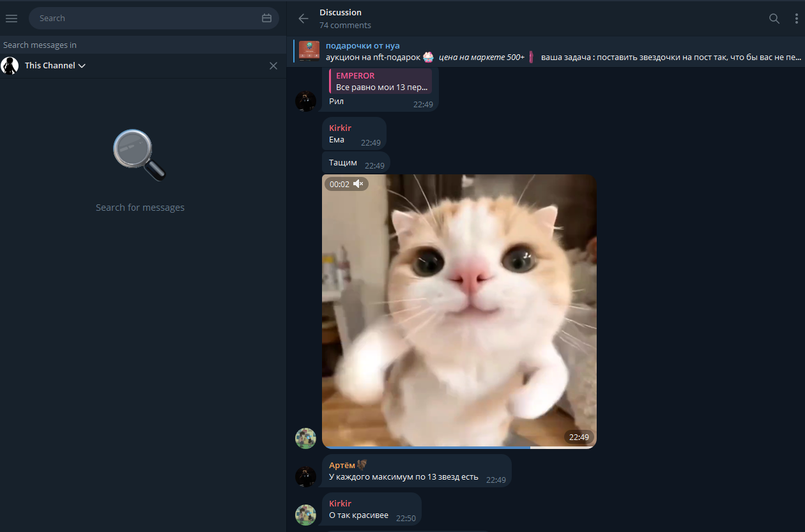
Task: Click Kirkir's avatar beside the cat video
Action: tap(305, 438)
